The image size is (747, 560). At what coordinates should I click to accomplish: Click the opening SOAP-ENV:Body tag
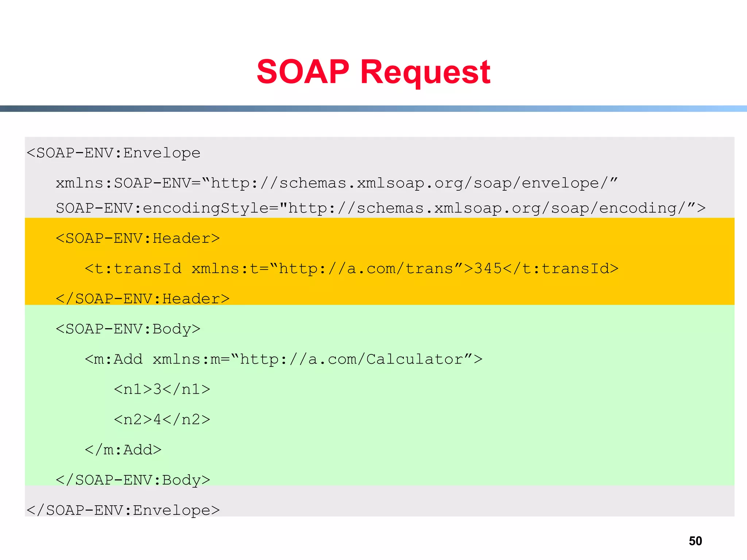[128, 329]
